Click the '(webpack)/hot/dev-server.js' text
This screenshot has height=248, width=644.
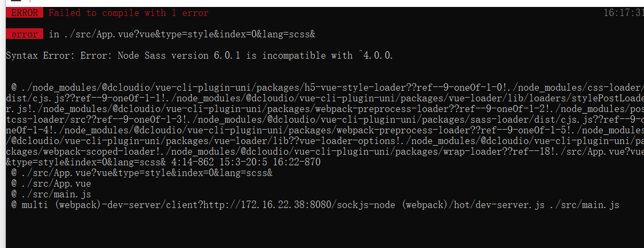click(x=474, y=205)
